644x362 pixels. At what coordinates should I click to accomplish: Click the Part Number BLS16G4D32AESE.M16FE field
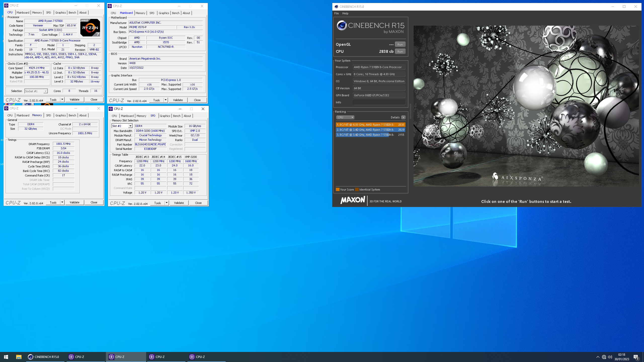(150, 144)
